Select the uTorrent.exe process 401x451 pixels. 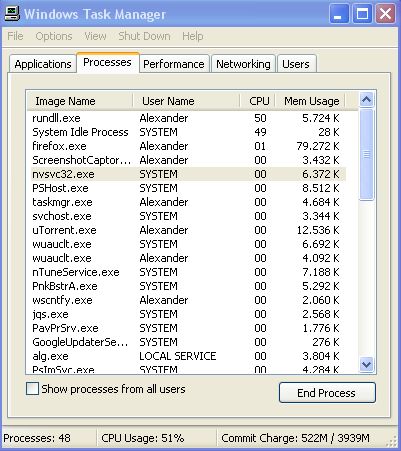coord(188,230)
